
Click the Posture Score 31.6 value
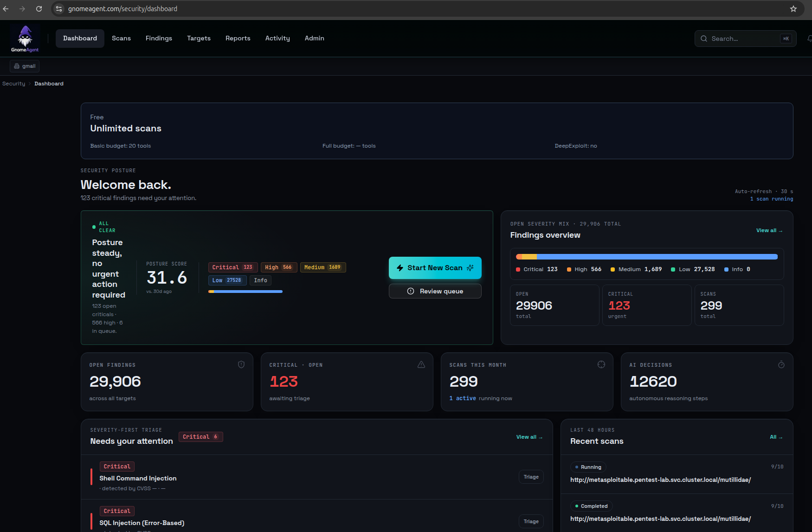(x=167, y=278)
